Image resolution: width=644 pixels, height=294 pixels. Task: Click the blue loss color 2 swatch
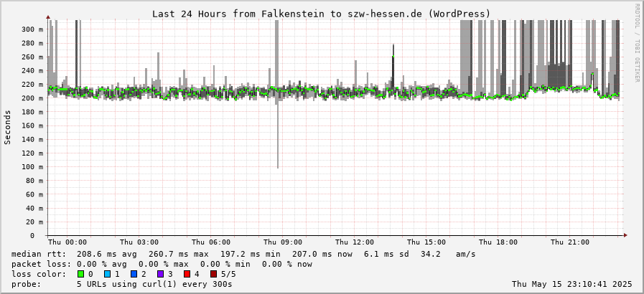(134, 274)
